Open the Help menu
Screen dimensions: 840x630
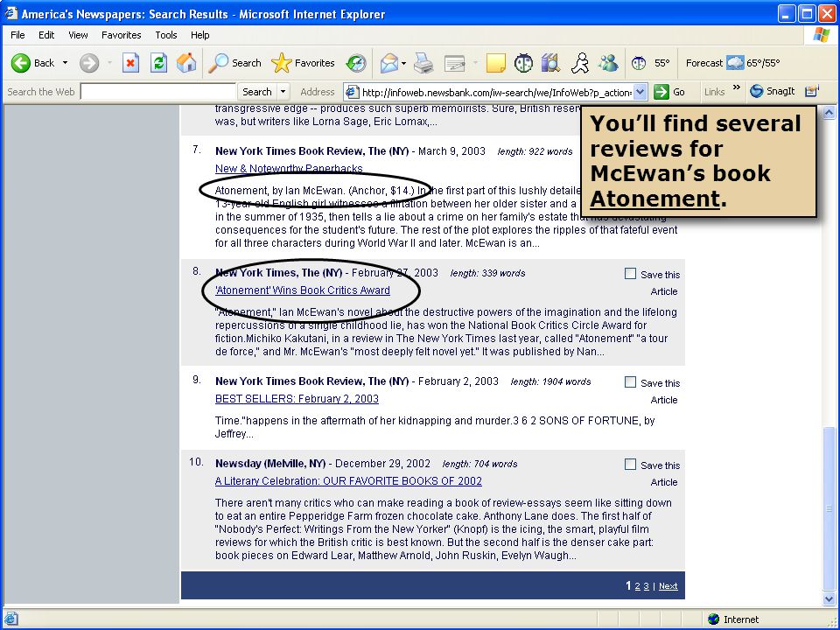pyautogui.click(x=199, y=35)
